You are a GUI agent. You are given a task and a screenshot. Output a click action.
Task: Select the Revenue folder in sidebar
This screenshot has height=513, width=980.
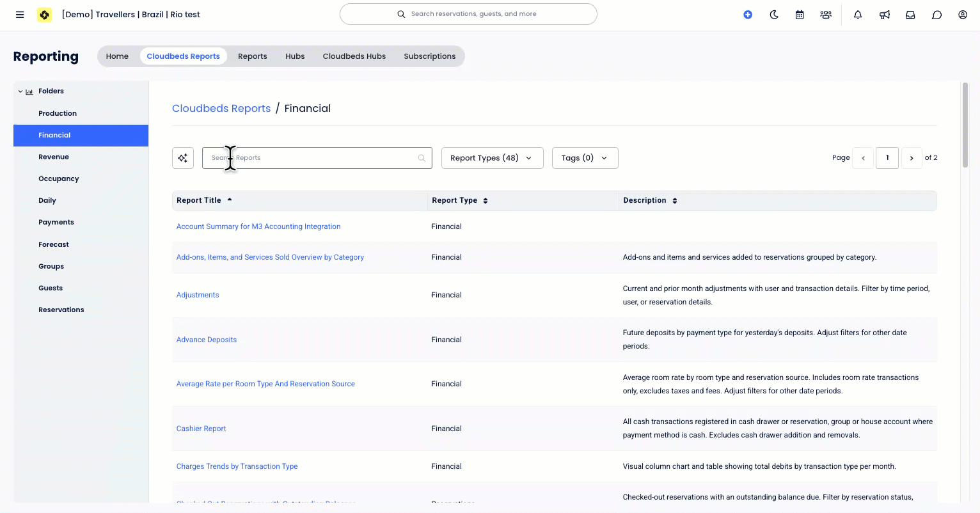54,157
